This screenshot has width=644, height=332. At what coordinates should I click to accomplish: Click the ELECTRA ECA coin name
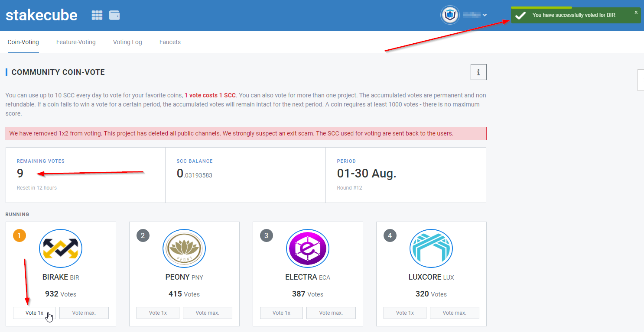308,277
